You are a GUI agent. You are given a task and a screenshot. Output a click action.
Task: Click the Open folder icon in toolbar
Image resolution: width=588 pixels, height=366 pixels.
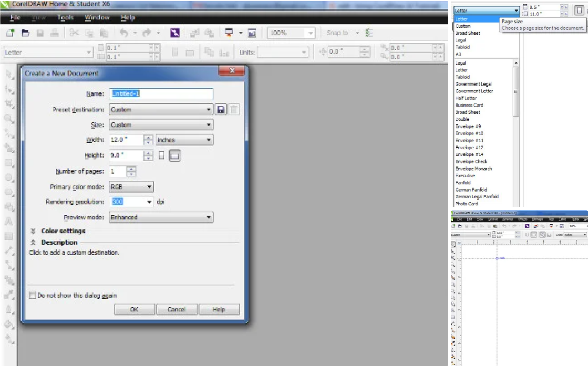point(25,33)
